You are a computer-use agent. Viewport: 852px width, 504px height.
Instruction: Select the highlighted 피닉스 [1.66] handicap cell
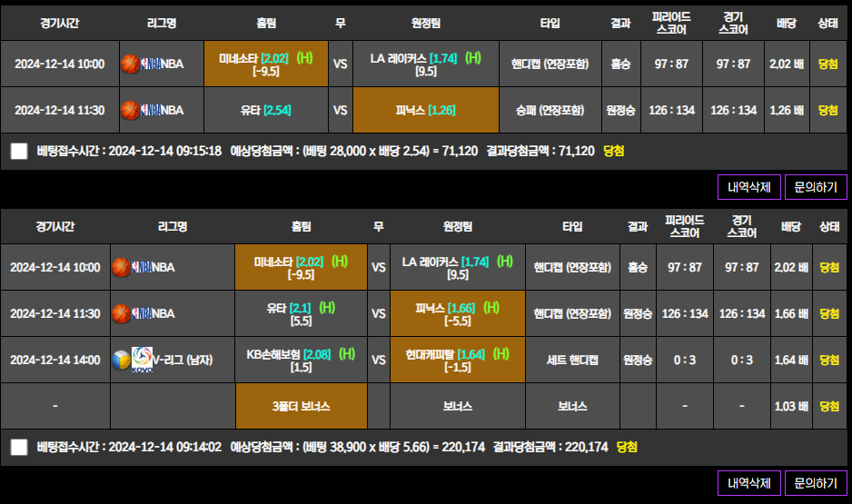457,313
